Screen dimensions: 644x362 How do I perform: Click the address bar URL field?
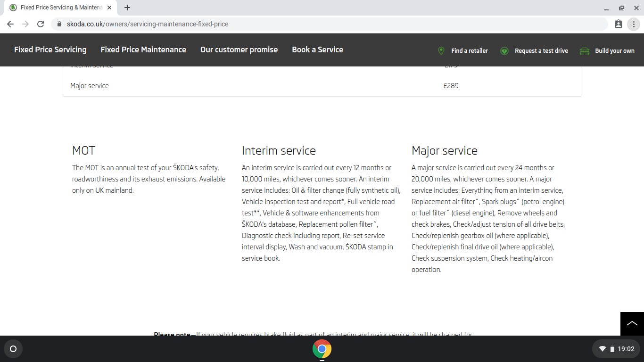click(x=329, y=24)
